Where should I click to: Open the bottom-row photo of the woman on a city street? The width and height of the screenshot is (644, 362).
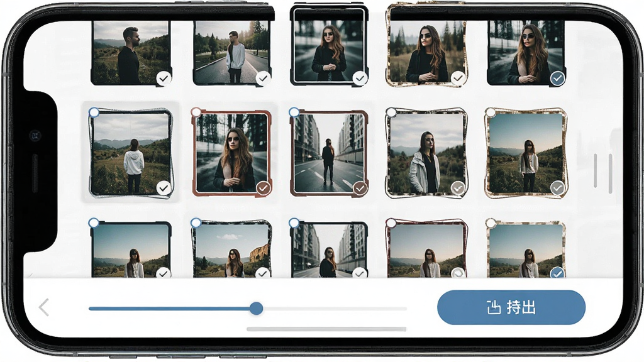coord(329,250)
